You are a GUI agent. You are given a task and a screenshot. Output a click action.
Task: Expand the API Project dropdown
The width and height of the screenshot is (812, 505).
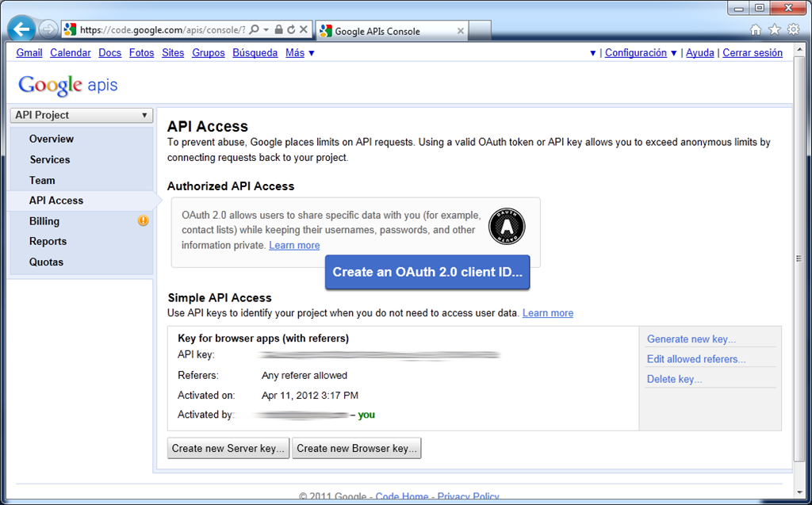click(82, 115)
